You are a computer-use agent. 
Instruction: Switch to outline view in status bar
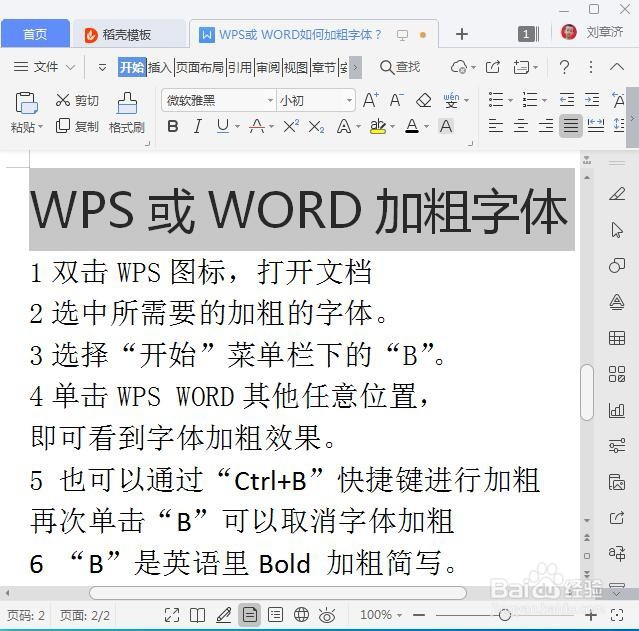pyautogui.click(x=275, y=615)
